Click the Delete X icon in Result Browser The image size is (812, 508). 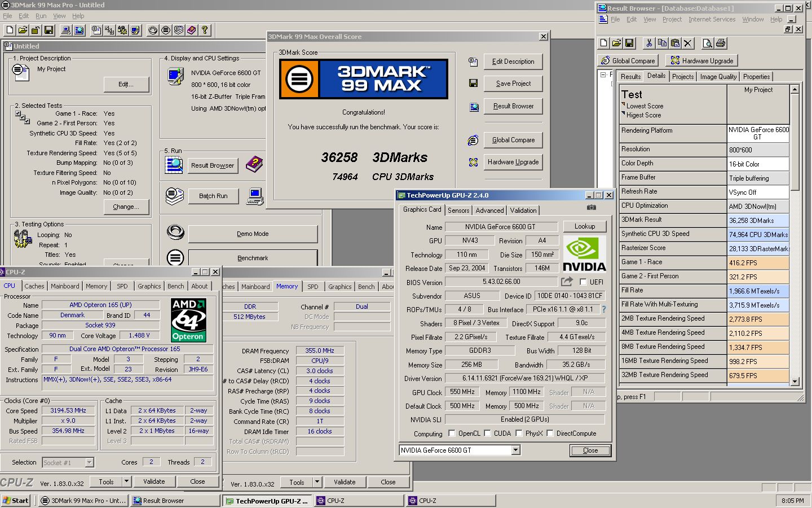(x=687, y=43)
